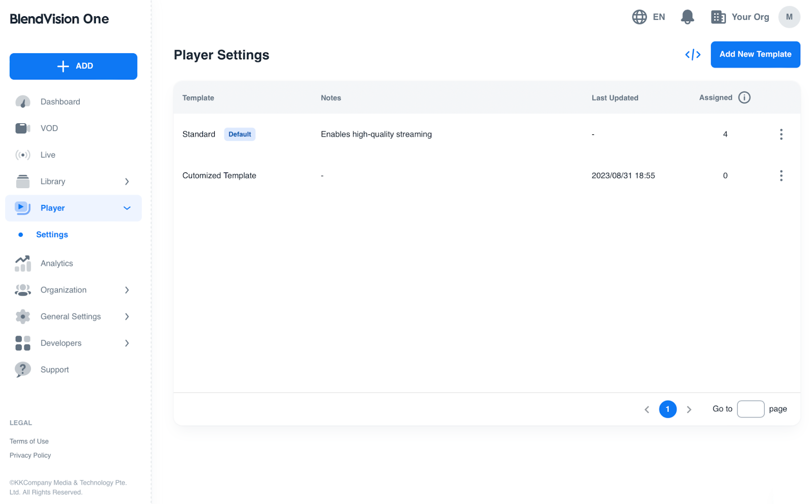Open the Dashboard menu item

click(x=60, y=102)
